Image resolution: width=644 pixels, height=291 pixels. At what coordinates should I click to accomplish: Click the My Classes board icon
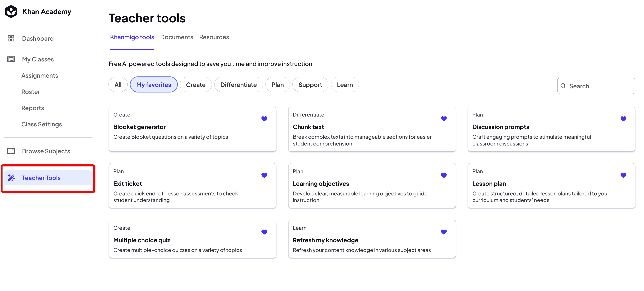click(11, 59)
